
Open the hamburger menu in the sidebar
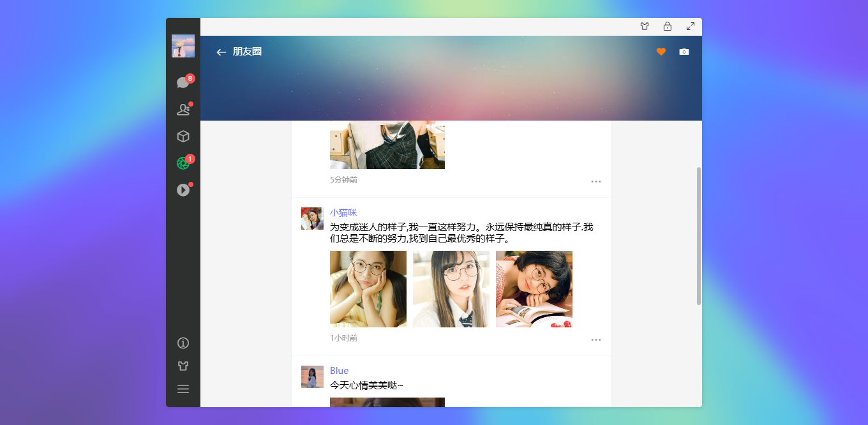(183, 389)
